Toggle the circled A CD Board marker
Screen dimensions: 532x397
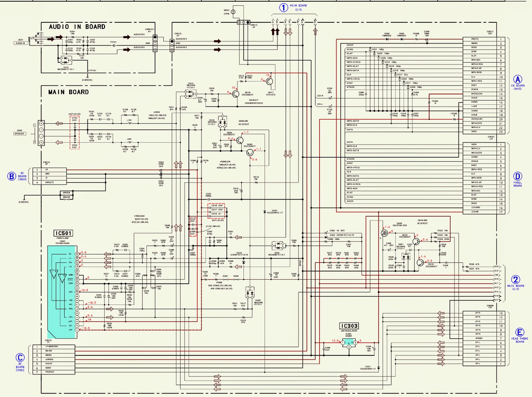[517, 79]
